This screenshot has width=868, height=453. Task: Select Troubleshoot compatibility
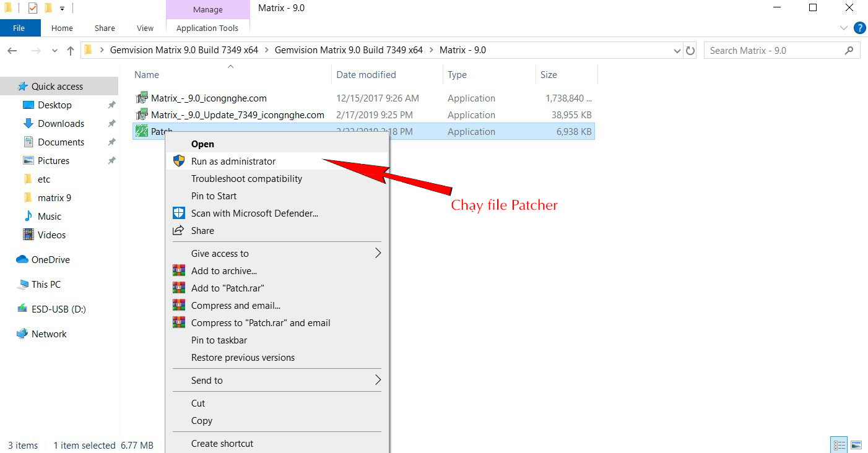point(277,178)
